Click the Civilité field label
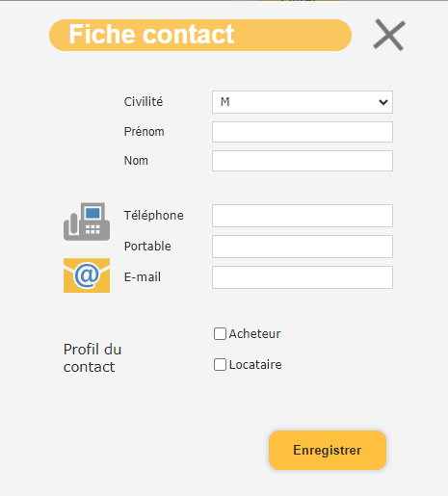Viewport: 448px width, 496px height. pos(144,102)
